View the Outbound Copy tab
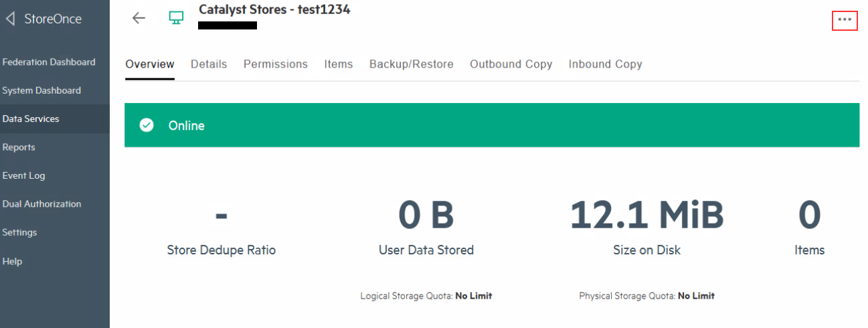The image size is (868, 328). (x=511, y=64)
